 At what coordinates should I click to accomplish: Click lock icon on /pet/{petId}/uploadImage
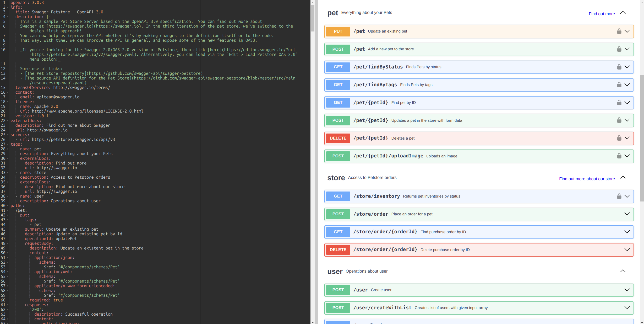click(x=619, y=156)
